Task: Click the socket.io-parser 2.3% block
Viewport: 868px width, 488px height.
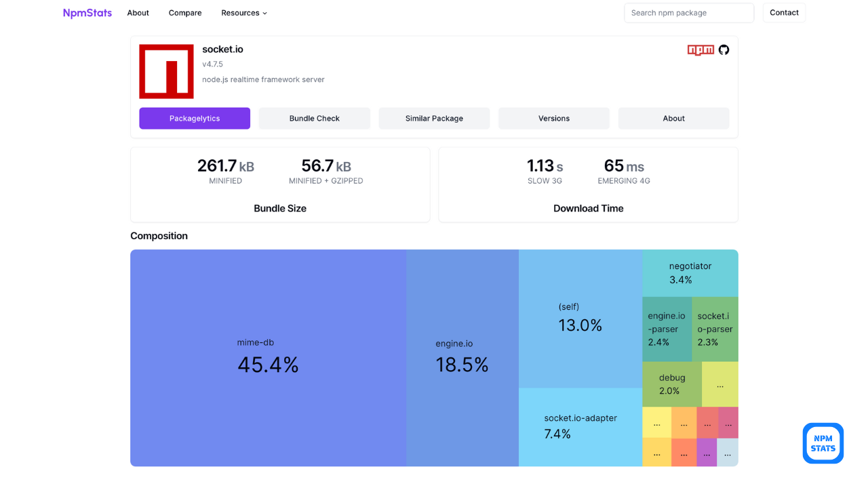Action: click(715, 329)
